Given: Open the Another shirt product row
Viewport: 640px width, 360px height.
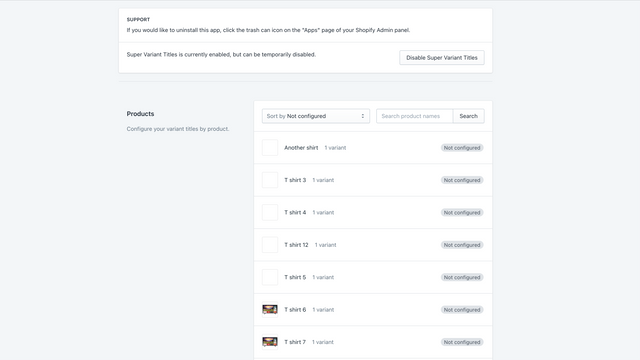Looking at the screenshot, I should [373, 148].
